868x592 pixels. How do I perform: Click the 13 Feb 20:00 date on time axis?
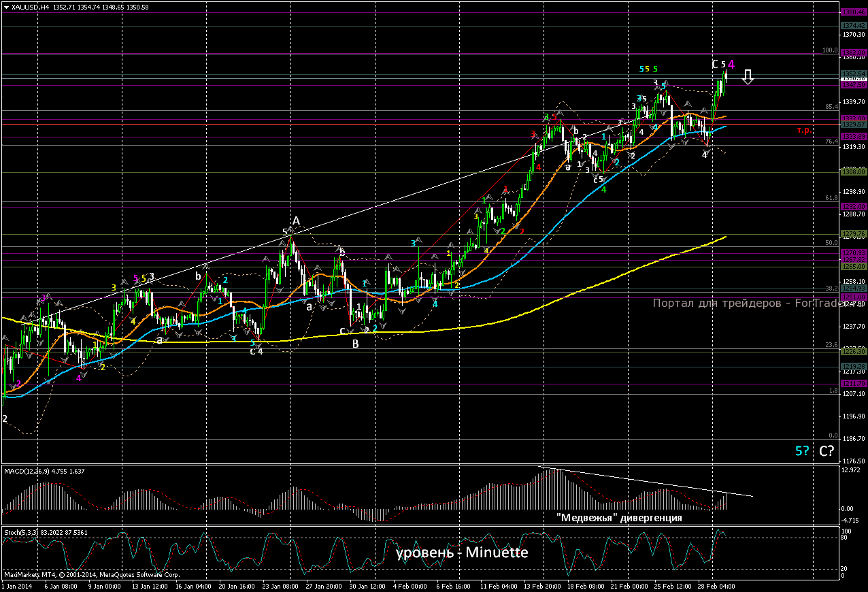543,586
